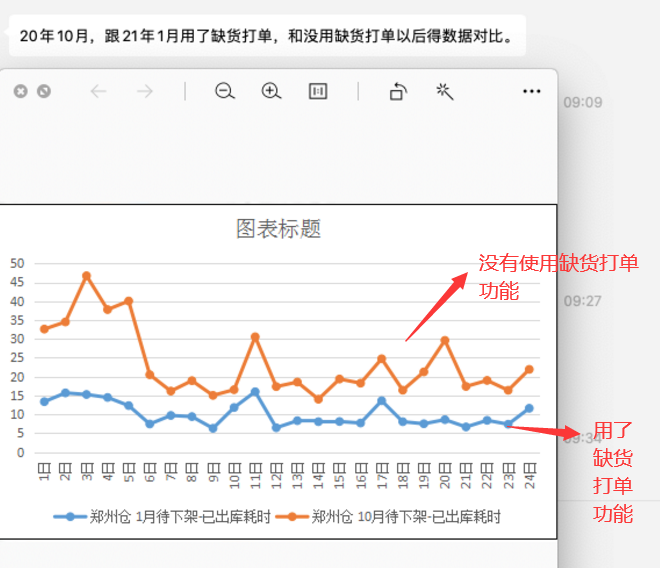Click the orange line peak at 3日
This screenshot has height=568, width=660.
tap(86, 275)
